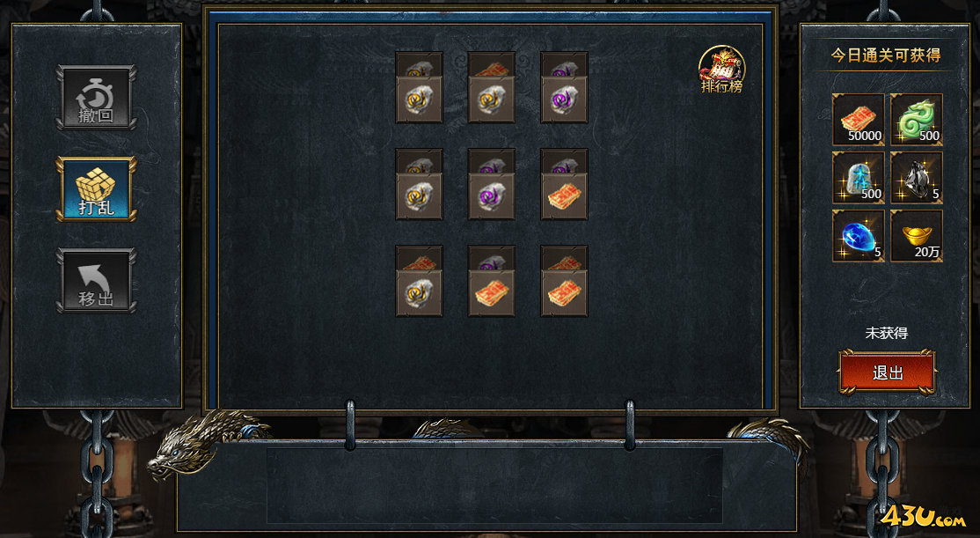This screenshot has width=980, height=538.
Task: Select the blue rune stone 500 reward
Action: coord(858,178)
